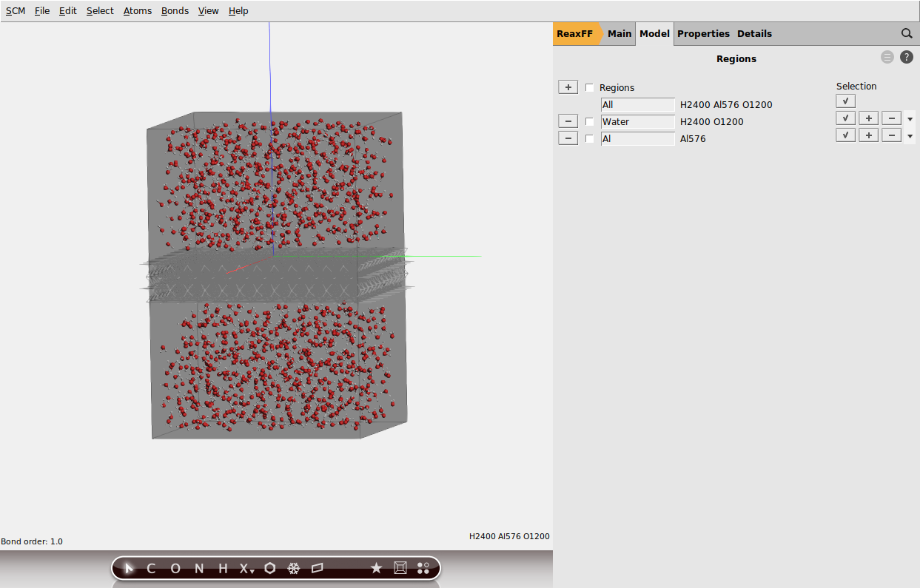This screenshot has width=920, height=588.
Task: Expand the Al region options arrow
Action: [x=910, y=136]
